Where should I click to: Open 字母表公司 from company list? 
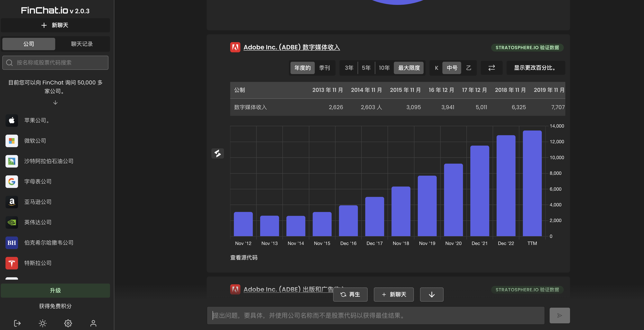(38, 182)
